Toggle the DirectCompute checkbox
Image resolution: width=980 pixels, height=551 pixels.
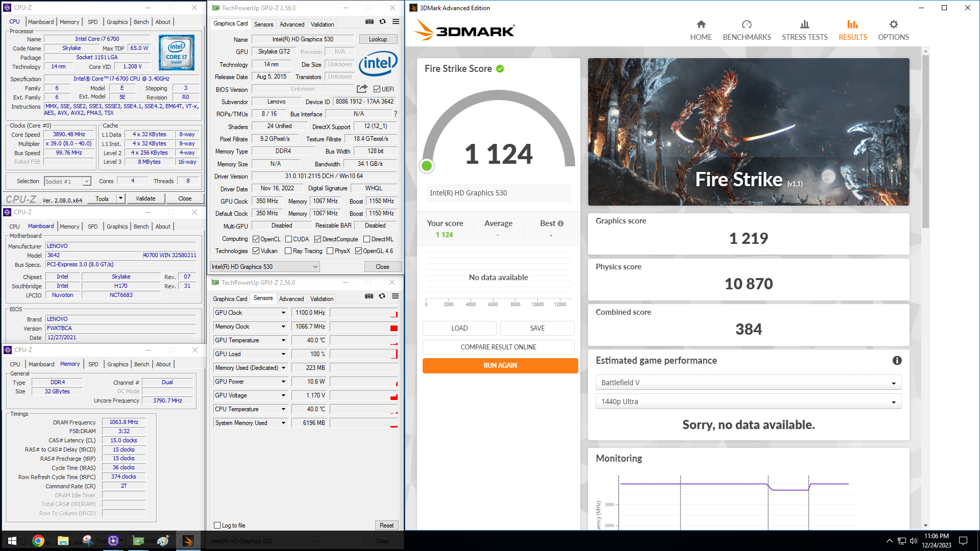pos(317,239)
